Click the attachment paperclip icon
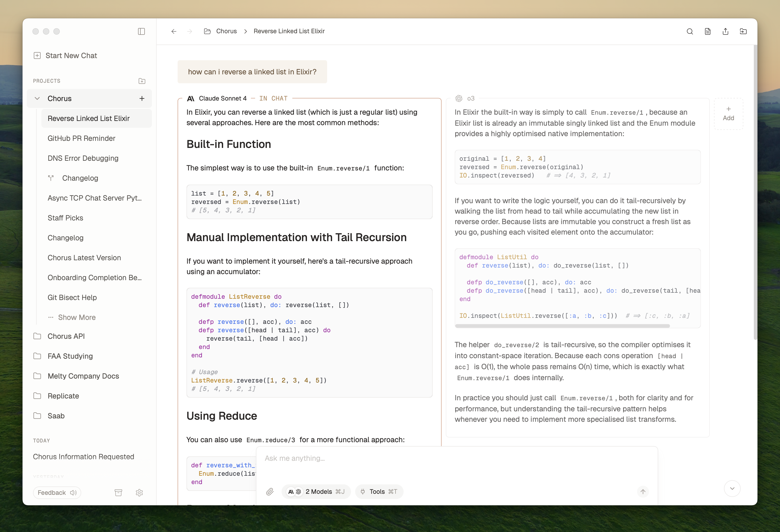 pyautogui.click(x=270, y=491)
